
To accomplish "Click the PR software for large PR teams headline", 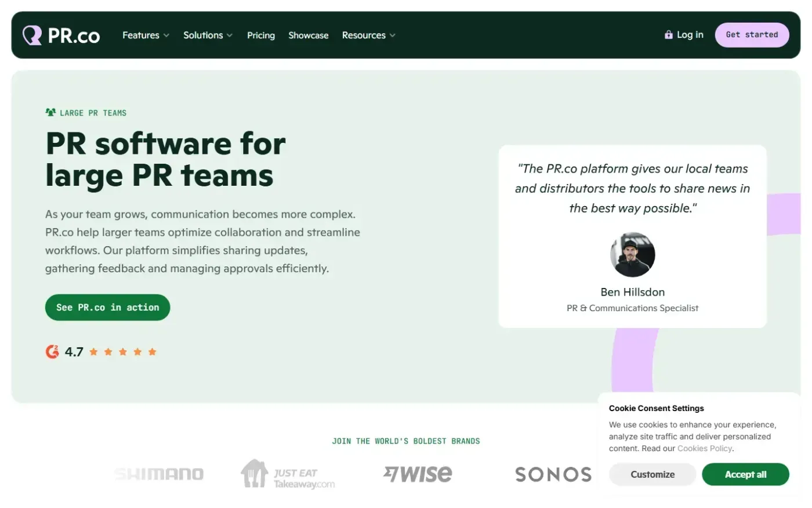I will coord(165,159).
